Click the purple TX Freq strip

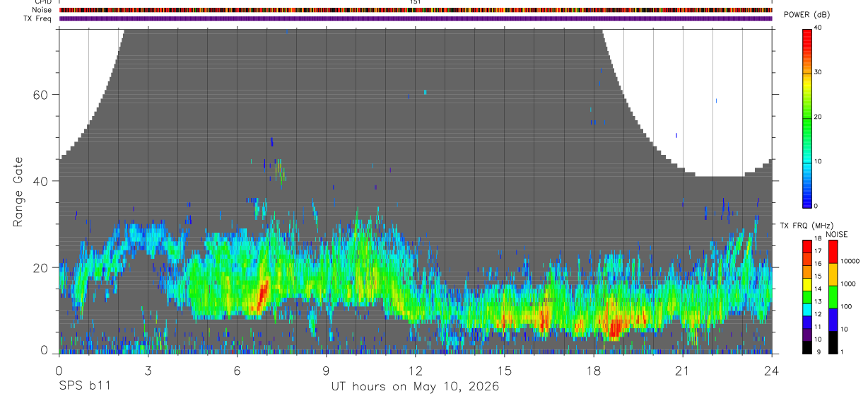point(416,18)
